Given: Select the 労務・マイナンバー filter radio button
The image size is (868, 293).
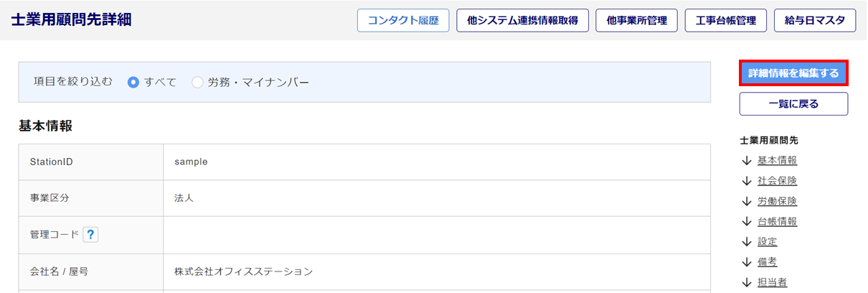Looking at the screenshot, I should (197, 82).
